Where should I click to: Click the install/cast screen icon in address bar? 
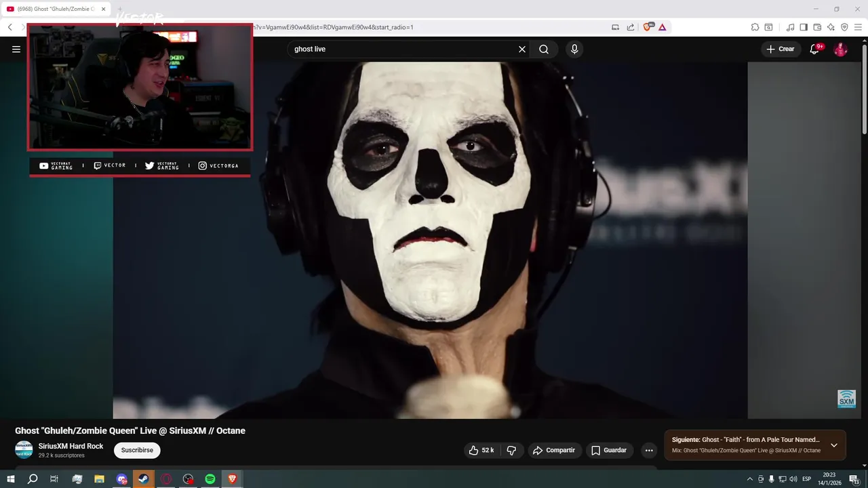click(616, 27)
